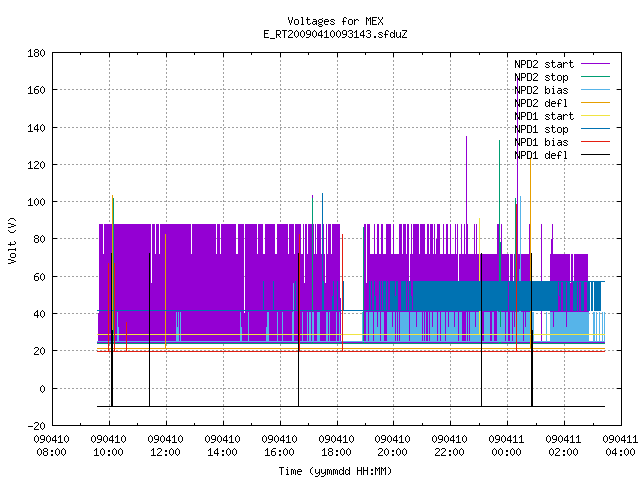The image size is (640, 480).
Task: Click the x-axis time label "16:00"
Action: coord(279,452)
